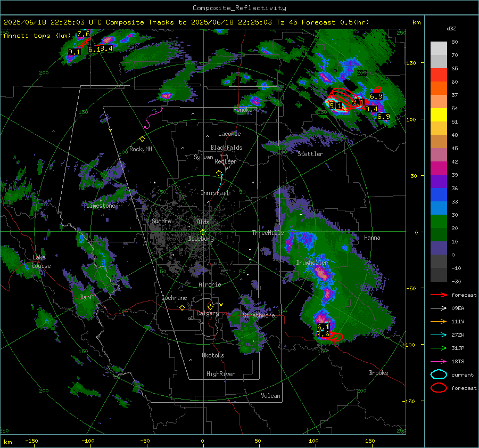Click the ThreeHills city label
This screenshot has height=448, width=479.
[268, 233]
